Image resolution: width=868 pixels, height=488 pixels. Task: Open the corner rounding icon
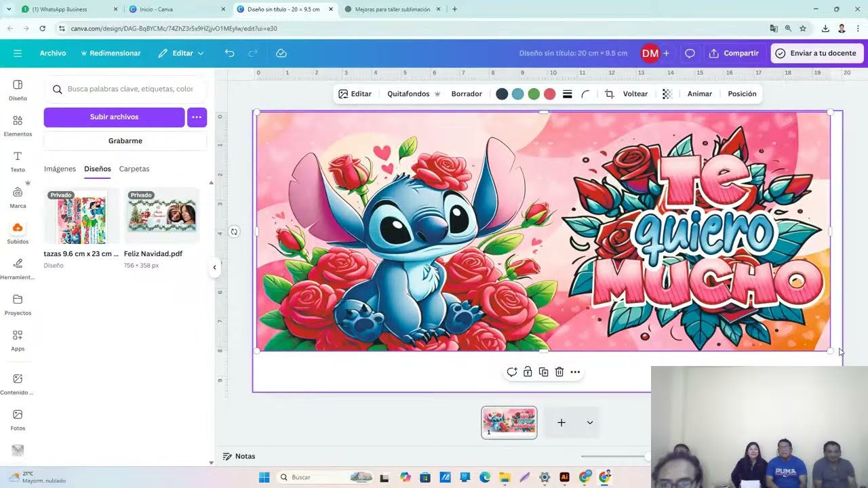coord(585,94)
